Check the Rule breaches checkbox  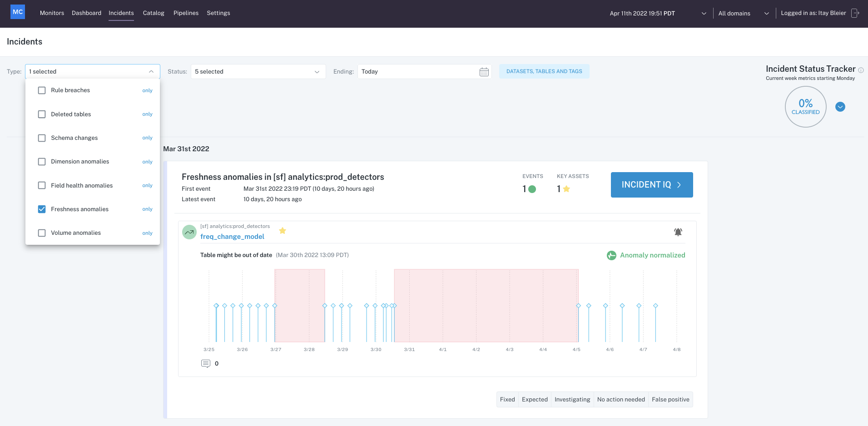42,90
